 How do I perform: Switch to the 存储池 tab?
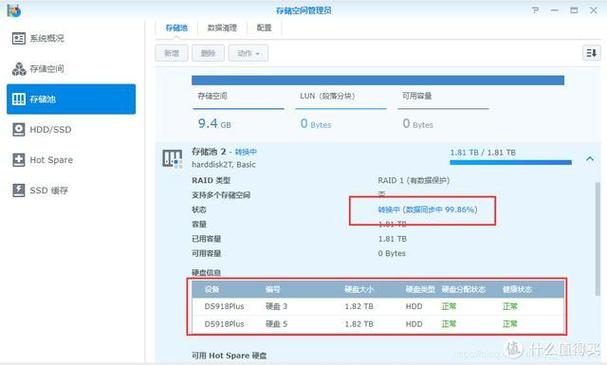pos(176,28)
